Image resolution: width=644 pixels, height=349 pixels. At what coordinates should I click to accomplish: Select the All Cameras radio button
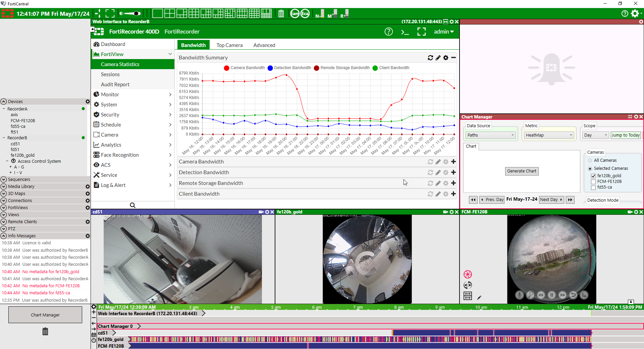click(590, 160)
